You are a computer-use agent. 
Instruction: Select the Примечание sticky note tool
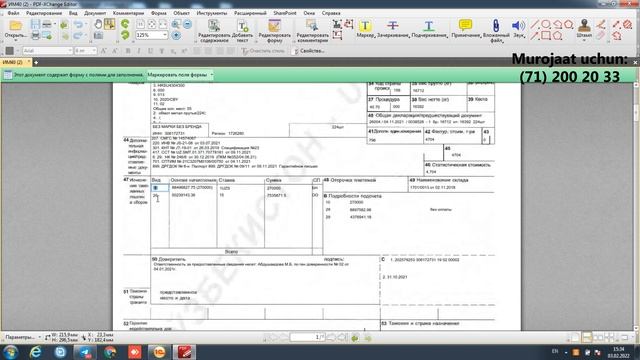coord(465,29)
